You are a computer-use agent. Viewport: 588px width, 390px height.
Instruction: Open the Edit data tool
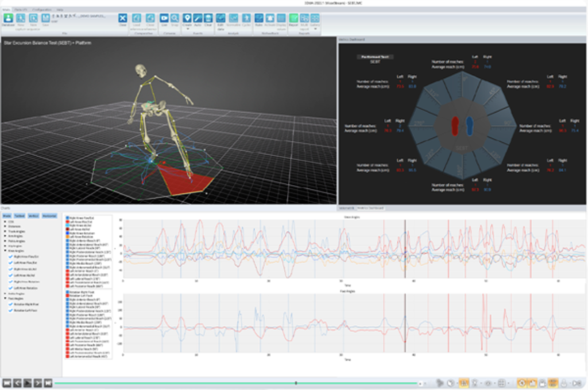(220, 19)
